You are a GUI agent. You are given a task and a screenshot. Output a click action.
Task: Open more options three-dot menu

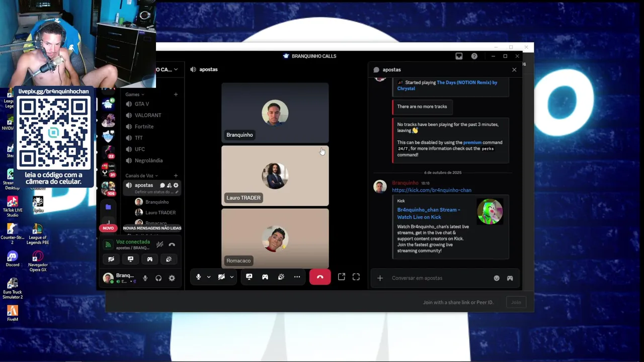pyautogui.click(x=297, y=277)
